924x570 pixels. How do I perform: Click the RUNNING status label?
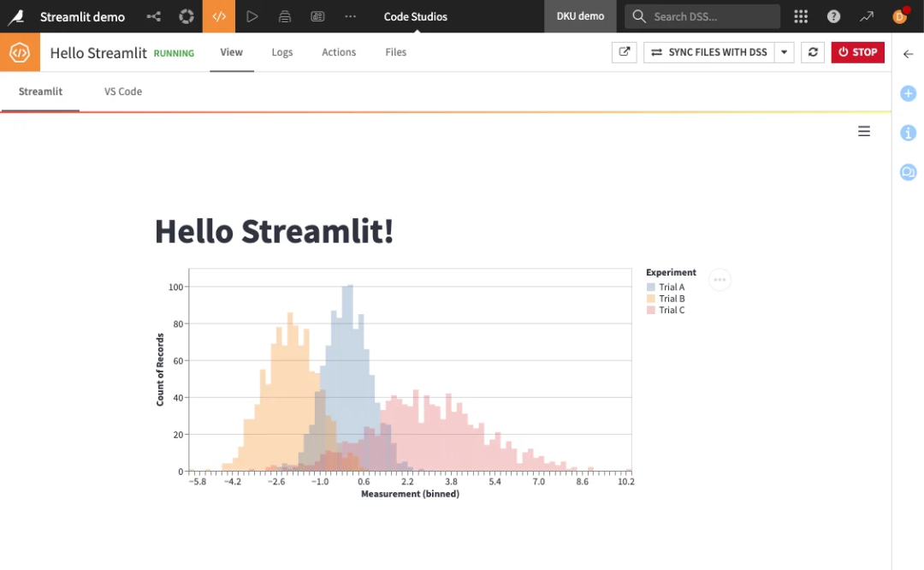pos(174,53)
